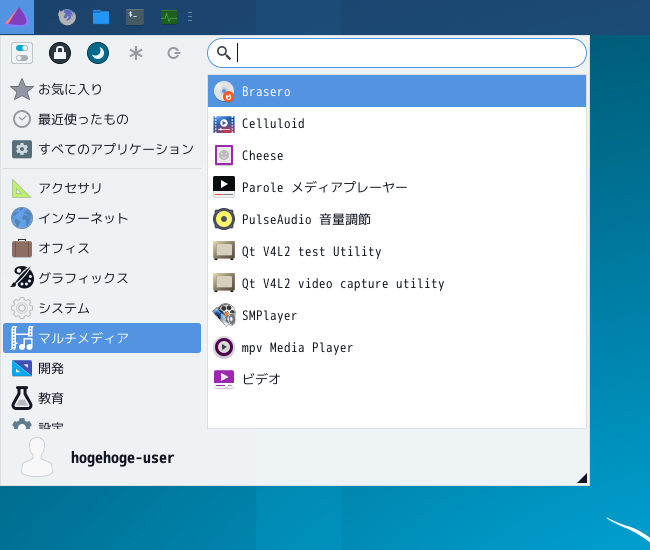Show 最近使ったもの recent items
This screenshot has height=550, width=650.
click(x=102, y=119)
